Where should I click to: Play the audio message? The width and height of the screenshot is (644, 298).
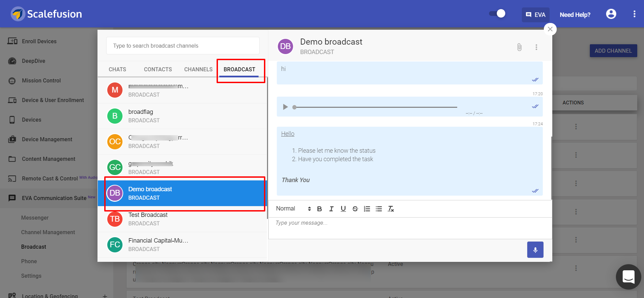coord(285,107)
